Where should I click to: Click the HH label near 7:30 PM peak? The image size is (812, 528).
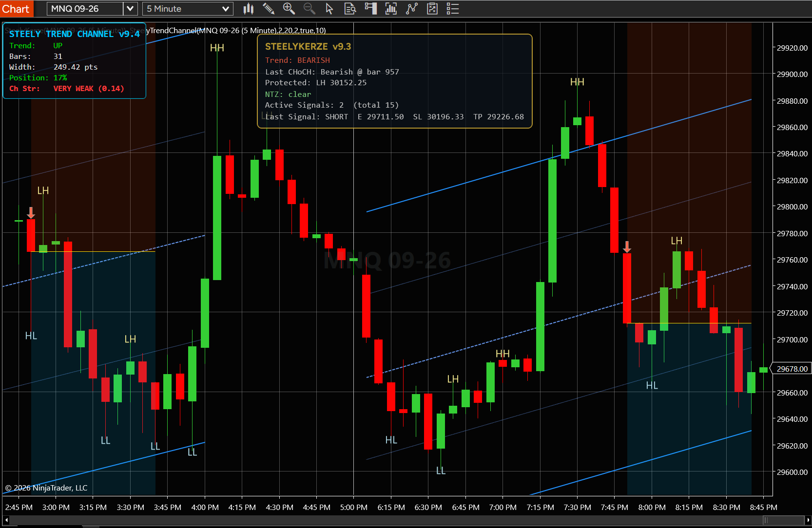click(x=577, y=82)
